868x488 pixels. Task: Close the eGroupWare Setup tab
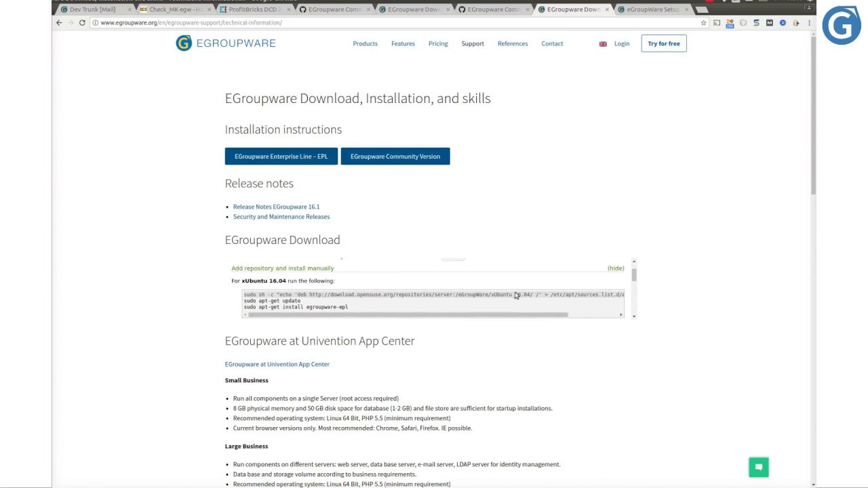(x=688, y=9)
